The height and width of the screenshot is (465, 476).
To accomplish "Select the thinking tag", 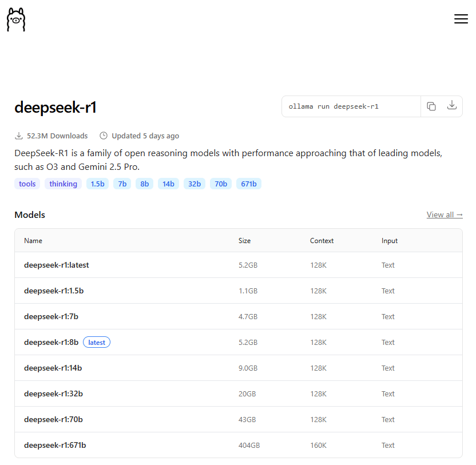I will [63, 184].
